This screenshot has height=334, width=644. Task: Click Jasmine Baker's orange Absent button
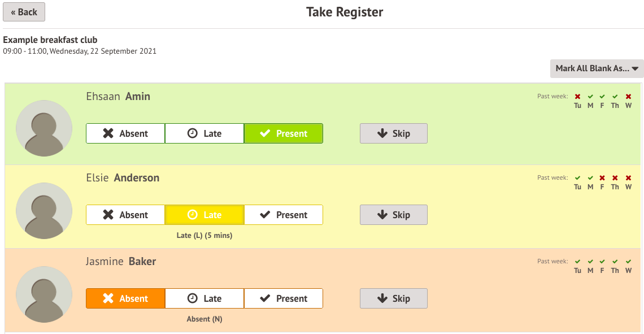pos(125,298)
